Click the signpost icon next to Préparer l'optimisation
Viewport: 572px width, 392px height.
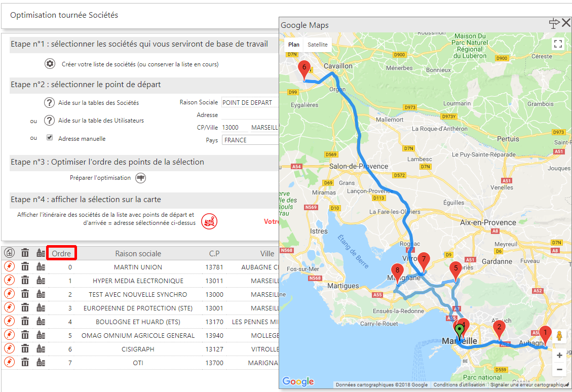coord(140,178)
